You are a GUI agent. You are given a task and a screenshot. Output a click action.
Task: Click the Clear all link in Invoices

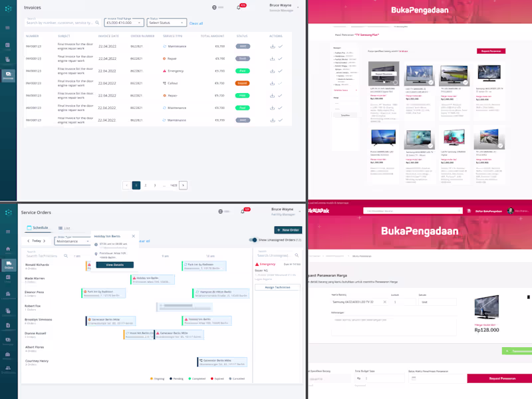[x=196, y=23]
